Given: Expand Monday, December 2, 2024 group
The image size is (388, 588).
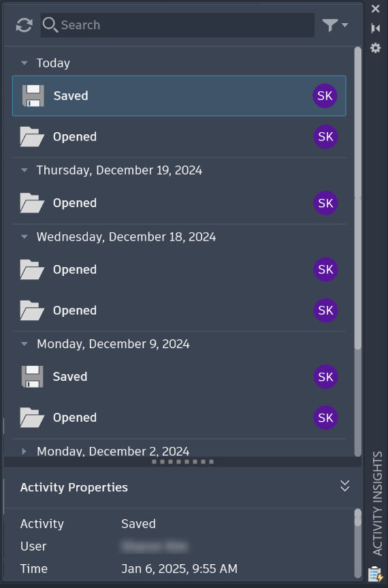Looking at the screenshot, I should click(x=25, y=451).
